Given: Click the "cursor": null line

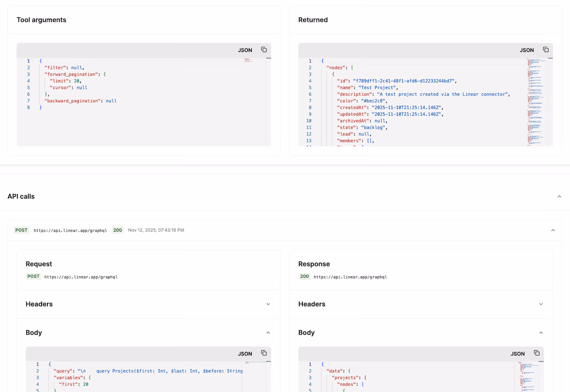Looking at the screenshot, I should point(68,88).
